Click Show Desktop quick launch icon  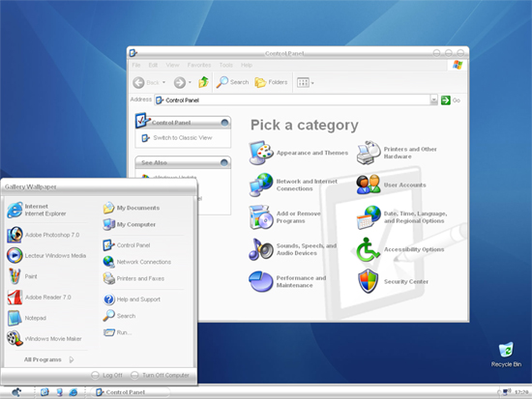click(44, 392)
